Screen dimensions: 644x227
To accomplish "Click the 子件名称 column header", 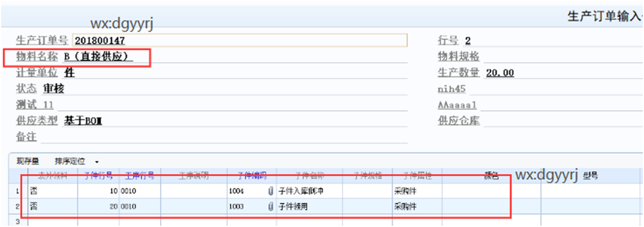I will pyautogui.click(x=310, y=176).
